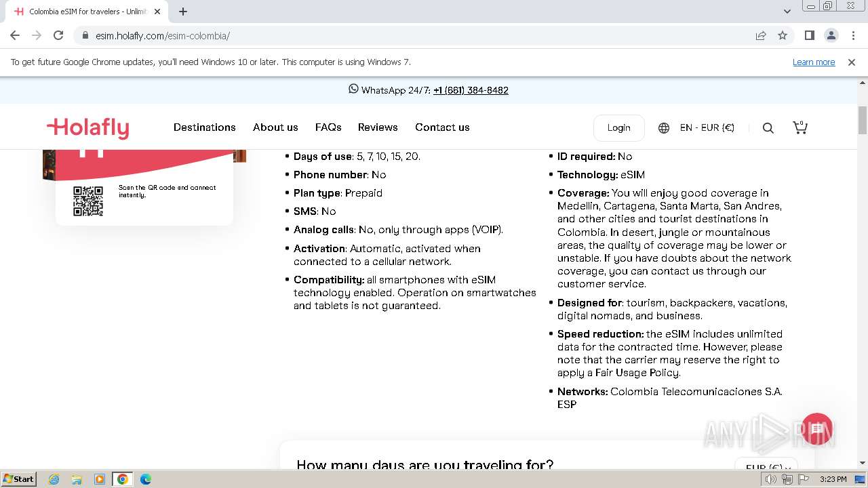Reload the page with refresh icon
This screenshot has width=868, height=488.
pos(58,35)
